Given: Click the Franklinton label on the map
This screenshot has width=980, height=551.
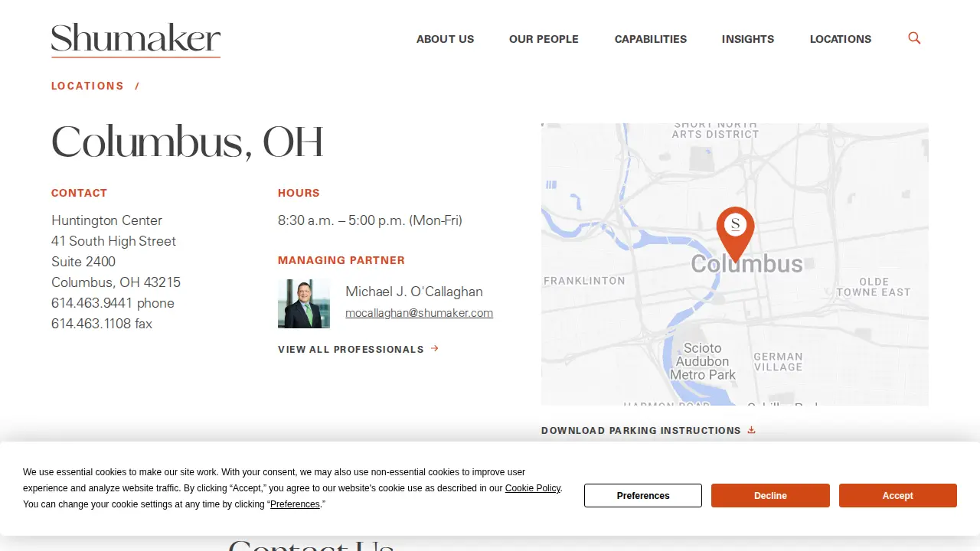Looking at the screenshot, I should point(584,281).
